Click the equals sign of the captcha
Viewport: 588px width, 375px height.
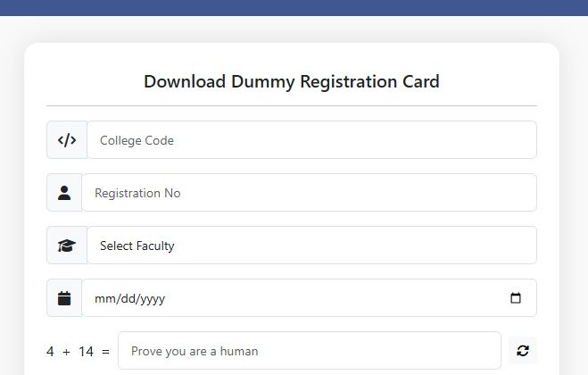point(106,351)
